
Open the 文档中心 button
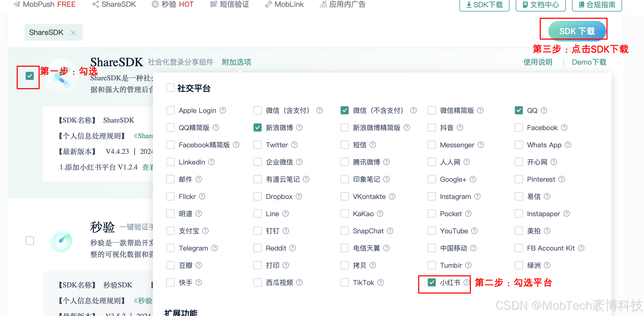click(541, 5)
